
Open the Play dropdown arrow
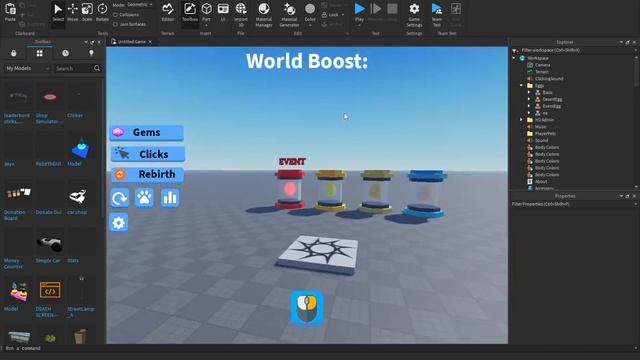[x=359, y=26]
